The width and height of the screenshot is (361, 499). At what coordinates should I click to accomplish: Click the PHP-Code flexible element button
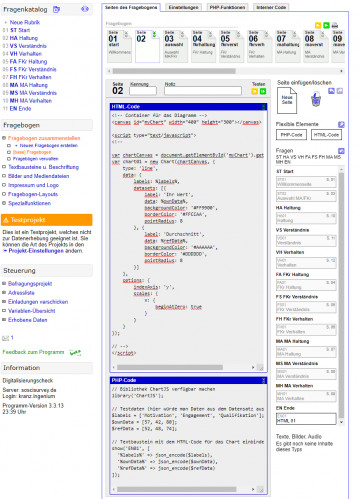(291, 135)
